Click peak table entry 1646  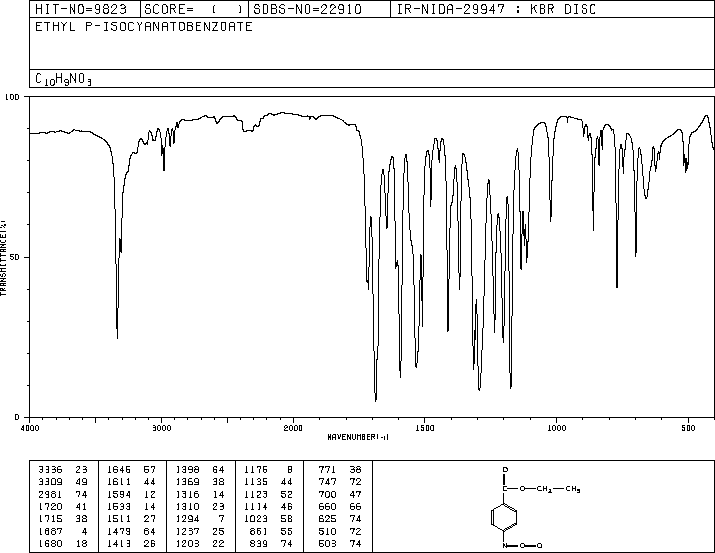click(119, 470)
